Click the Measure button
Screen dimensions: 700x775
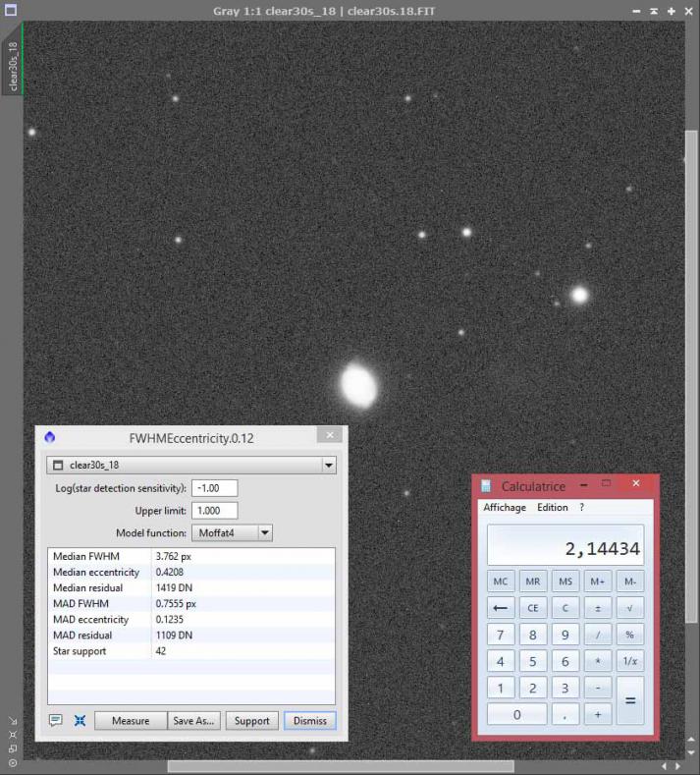(131, 721)
